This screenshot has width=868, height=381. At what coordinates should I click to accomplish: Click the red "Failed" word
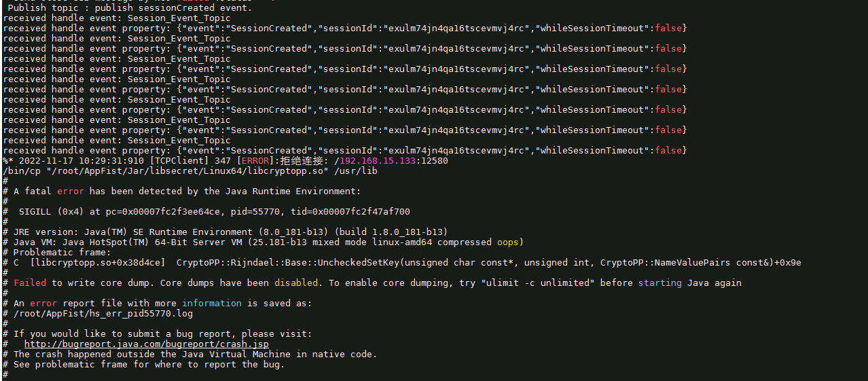click(30, 283)
